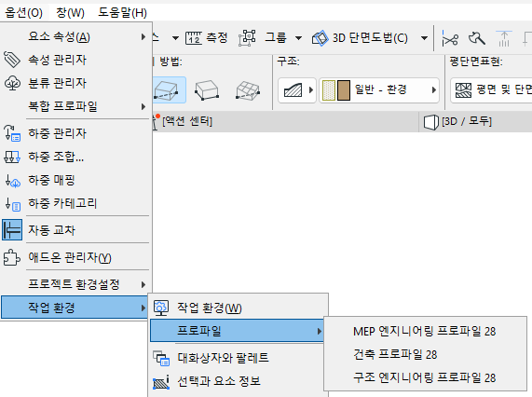Open 분류 관리자 menu entry
This screenshot has width=532, height=397.
[76, 83]
